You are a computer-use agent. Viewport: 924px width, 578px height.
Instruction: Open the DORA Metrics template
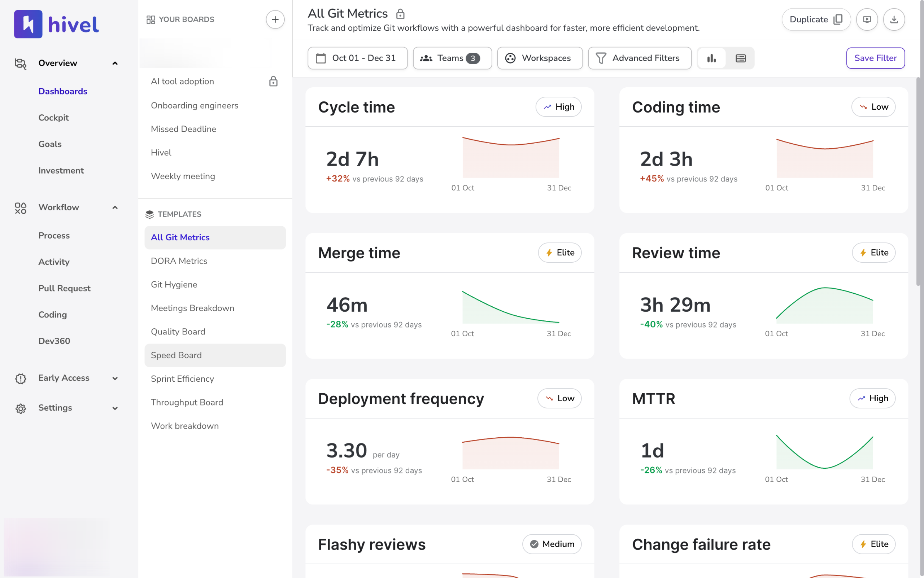pos(179,261)
